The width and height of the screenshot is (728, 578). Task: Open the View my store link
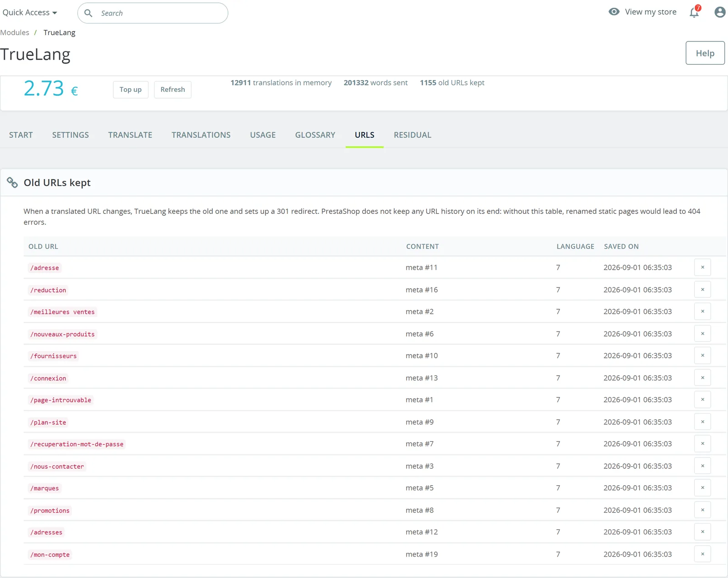pos(651,12)
